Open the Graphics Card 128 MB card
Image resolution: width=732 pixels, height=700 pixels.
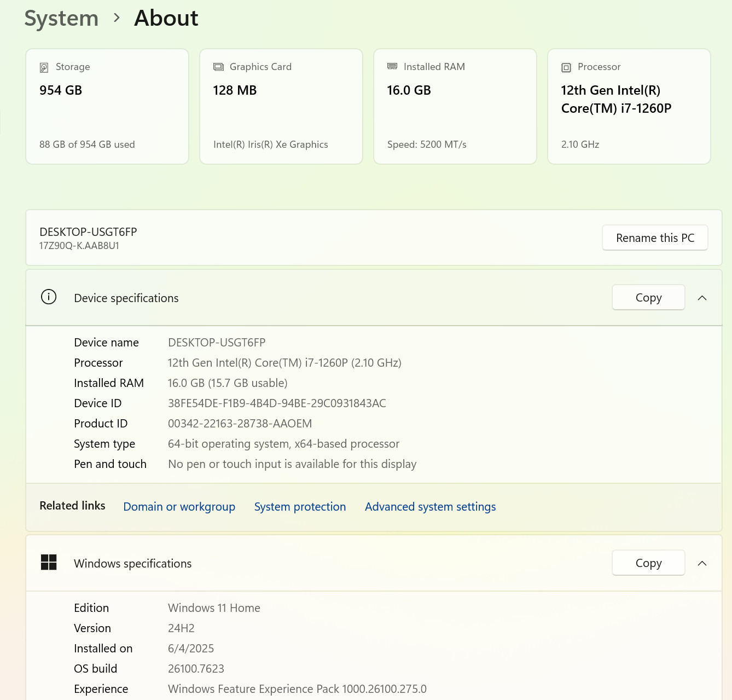click(x=281, y=106)
